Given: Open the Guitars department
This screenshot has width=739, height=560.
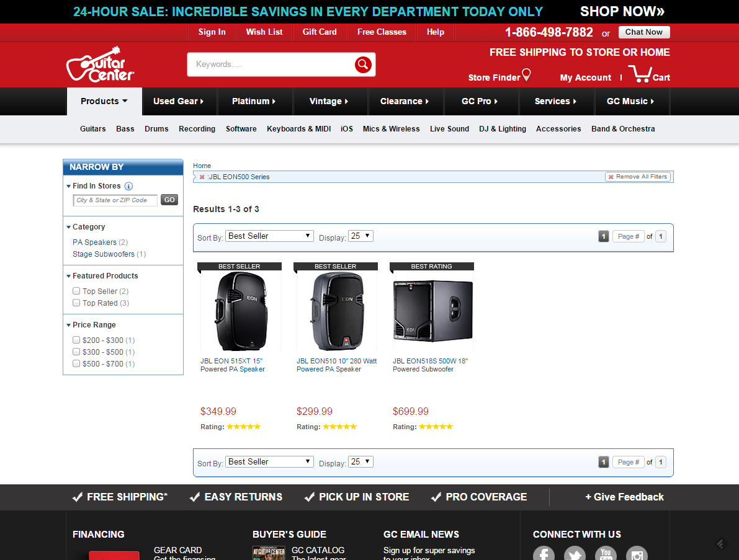Looking at the screenshot, I should click(x=93, y=128).
